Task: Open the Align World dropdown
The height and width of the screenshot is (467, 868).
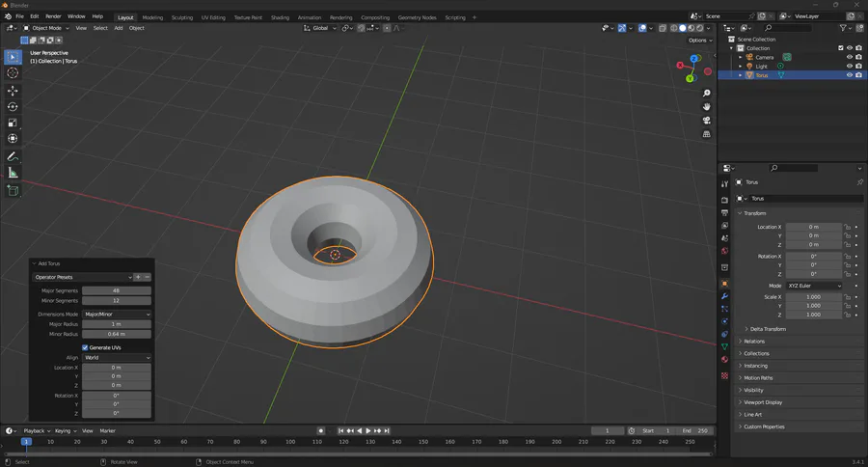Action: click(x=117, y=358)
